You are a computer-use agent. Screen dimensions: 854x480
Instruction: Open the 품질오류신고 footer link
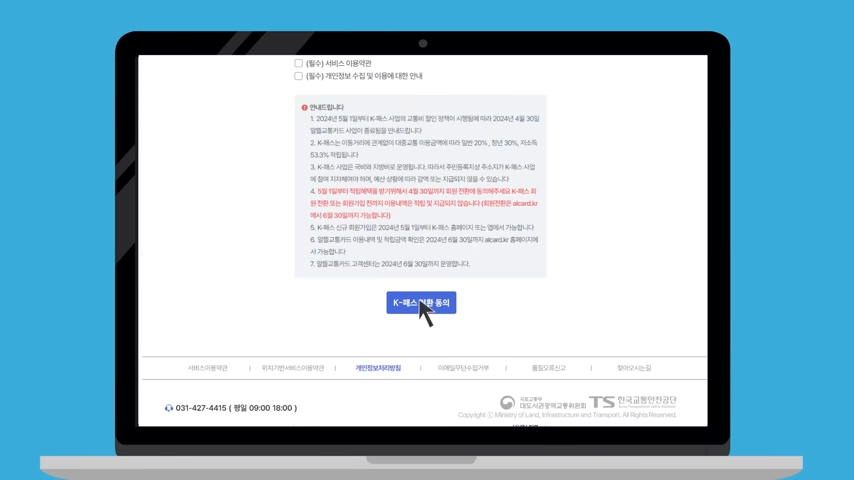548,368
